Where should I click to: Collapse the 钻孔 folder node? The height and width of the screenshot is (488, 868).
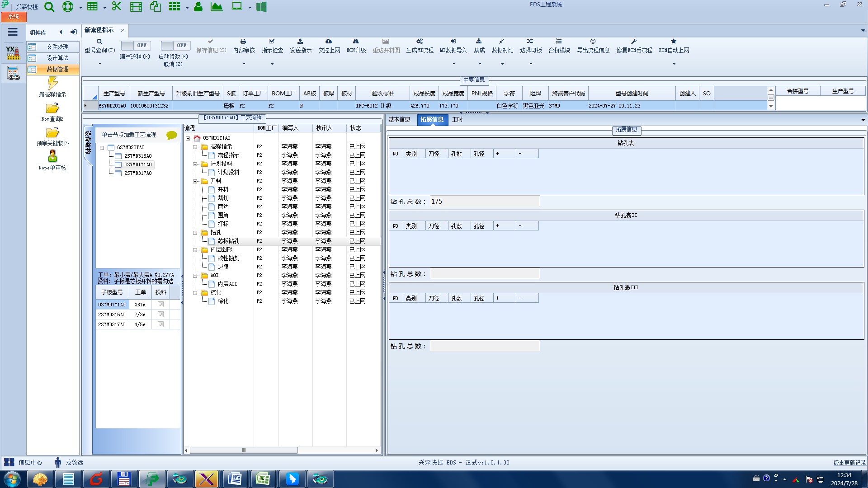coord(196,233)
